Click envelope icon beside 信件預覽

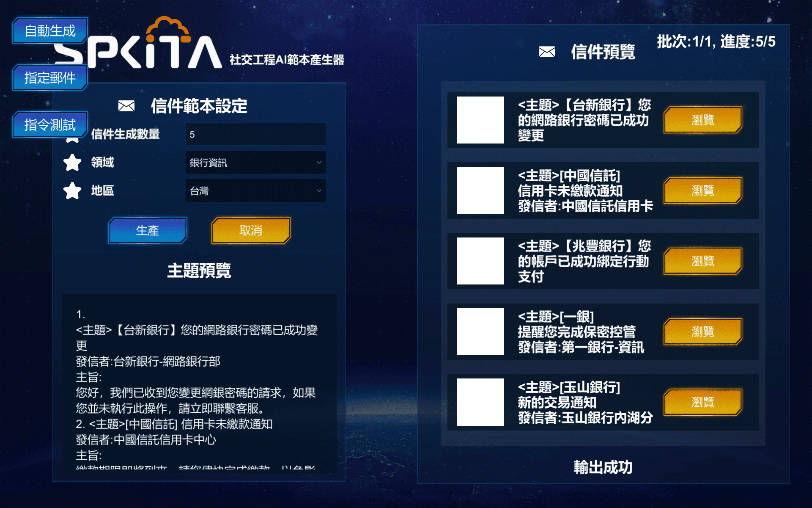click(x=547, y=52)
